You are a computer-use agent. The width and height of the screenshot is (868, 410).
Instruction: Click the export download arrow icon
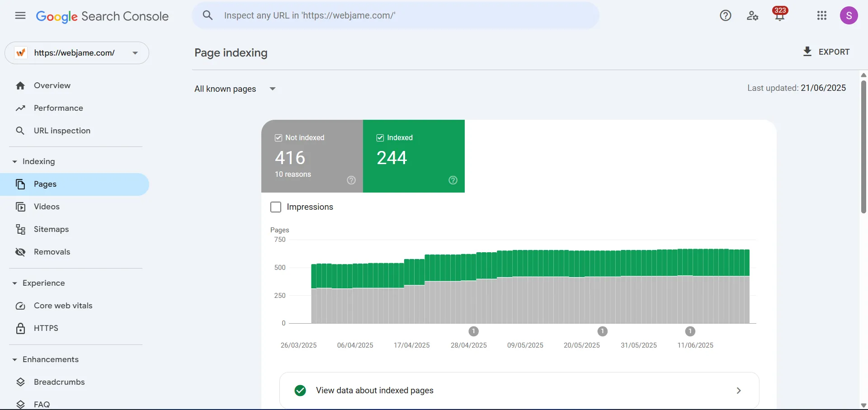[807, 52]
